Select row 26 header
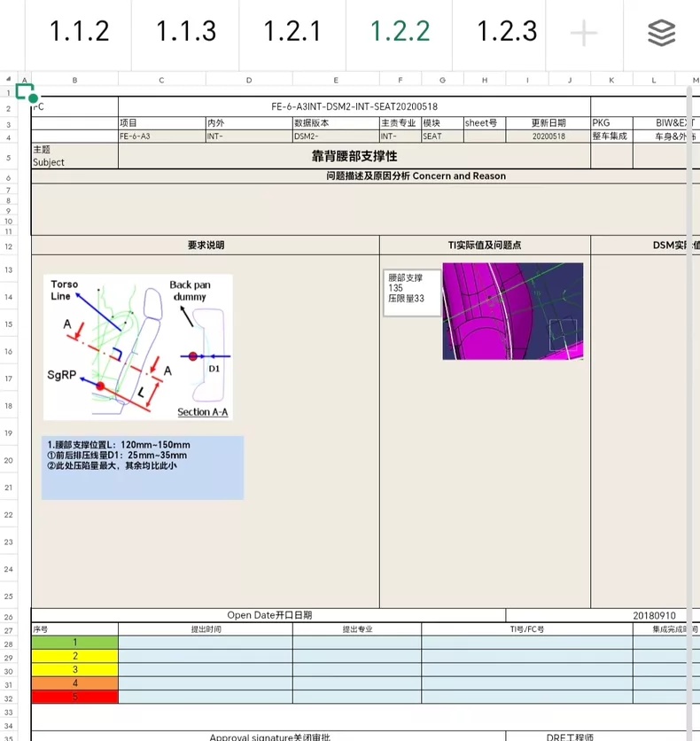Viewport: 700px width, 741px height. click(9, 617)
